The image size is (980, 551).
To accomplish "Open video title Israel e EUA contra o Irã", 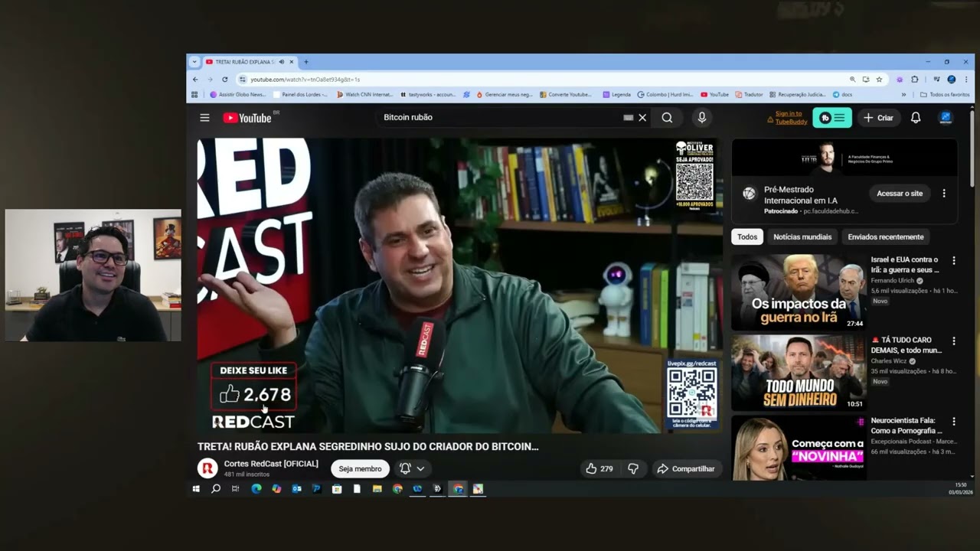I will click(x=905, y=265).
